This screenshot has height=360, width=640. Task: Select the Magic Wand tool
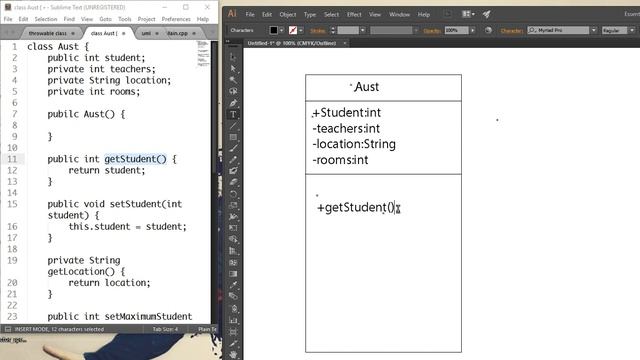tap(233, 80)
